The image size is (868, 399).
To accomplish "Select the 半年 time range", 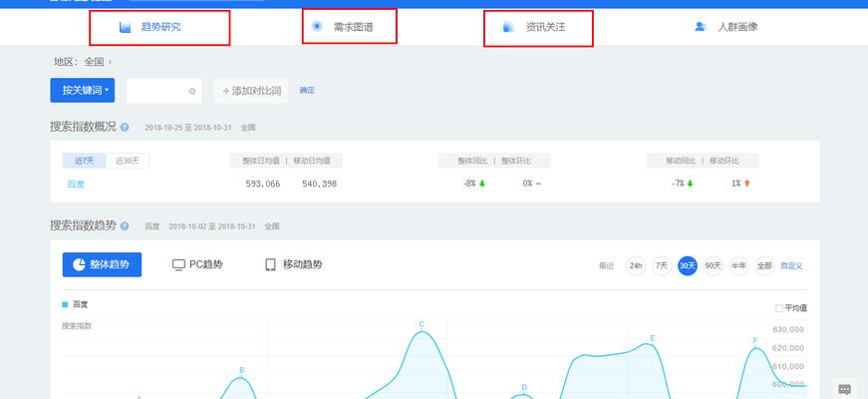I will pyautogui.click(x=739, y=266).
